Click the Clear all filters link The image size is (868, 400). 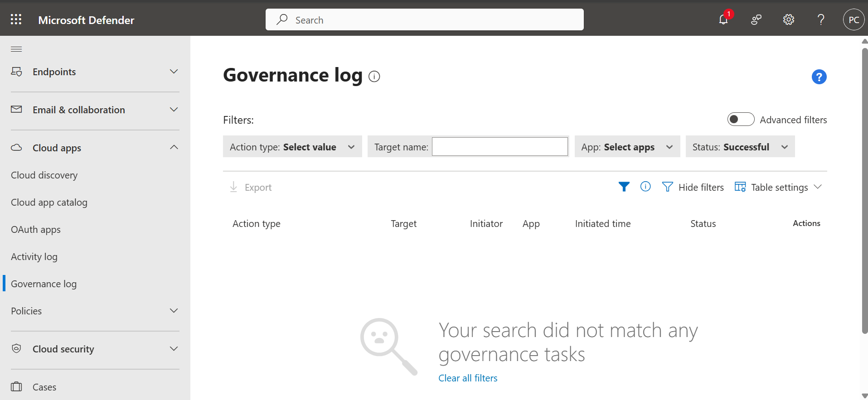click(468, 378)
